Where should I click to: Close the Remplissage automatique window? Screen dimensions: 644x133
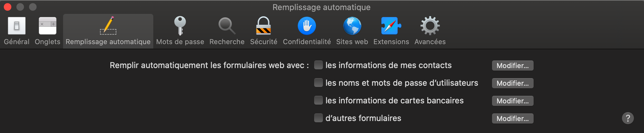(8, 7)
